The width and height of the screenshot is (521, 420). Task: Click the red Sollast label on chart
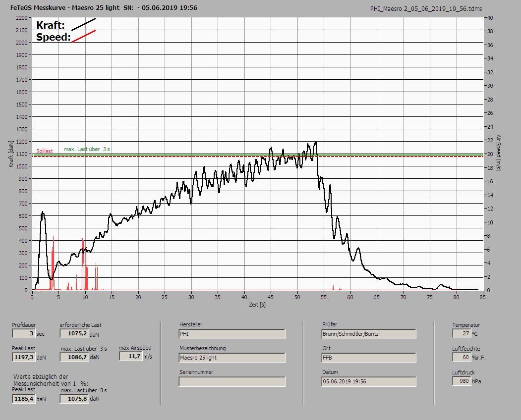(45, 151)
